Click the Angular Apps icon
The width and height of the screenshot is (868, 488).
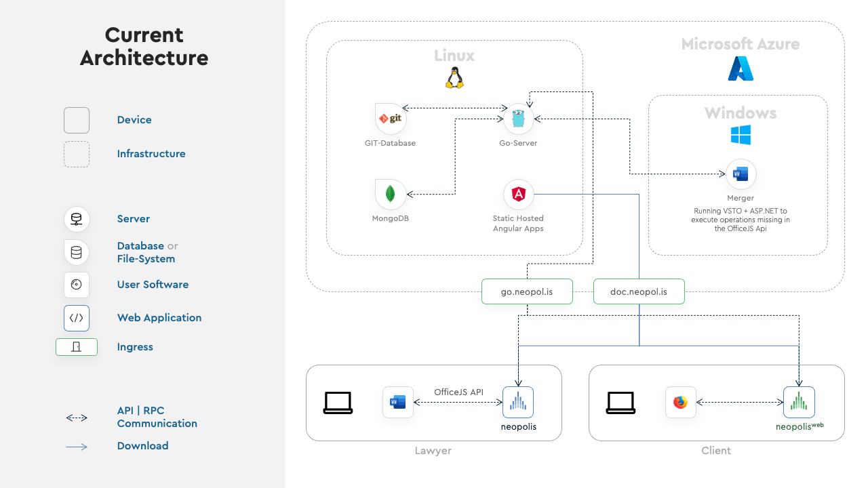(519, 195)
